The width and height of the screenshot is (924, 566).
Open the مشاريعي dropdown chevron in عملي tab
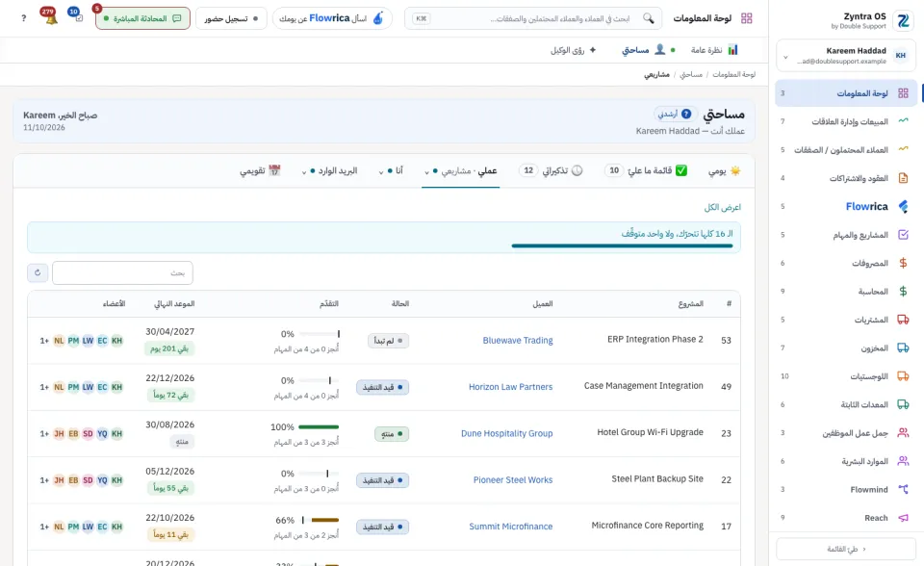[x=426, y=172]
